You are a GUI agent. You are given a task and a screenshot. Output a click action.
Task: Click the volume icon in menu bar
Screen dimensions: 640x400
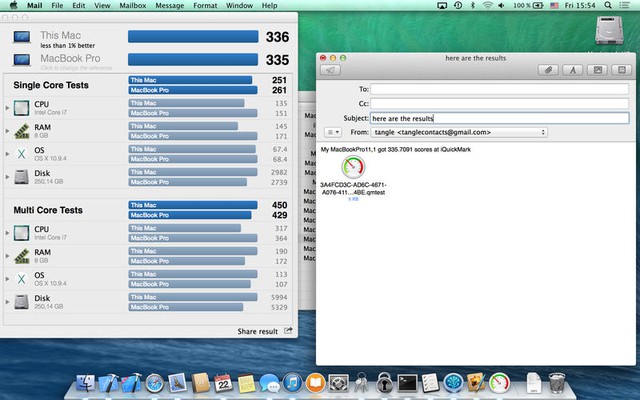[502, 5]
